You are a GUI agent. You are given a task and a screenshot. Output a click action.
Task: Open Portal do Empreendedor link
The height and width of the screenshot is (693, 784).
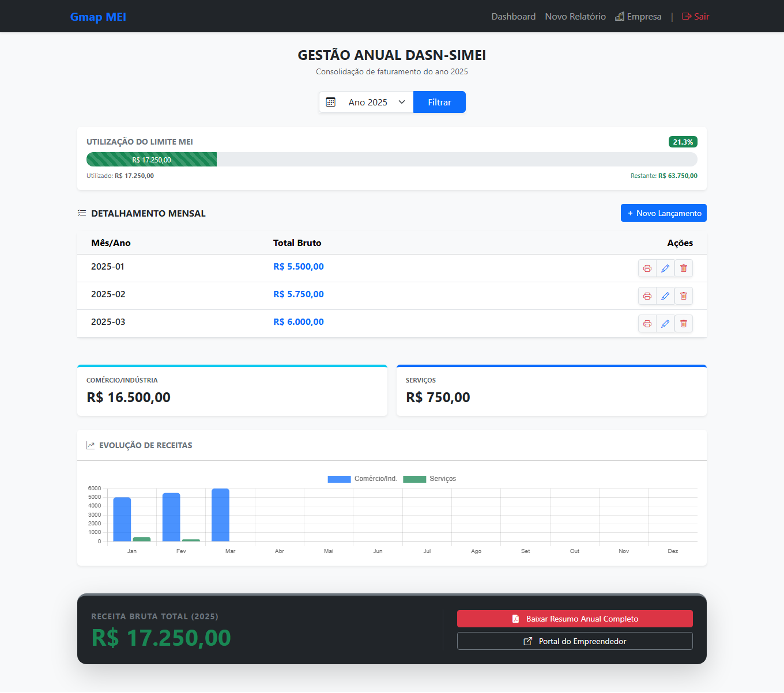tap(575, 641)
